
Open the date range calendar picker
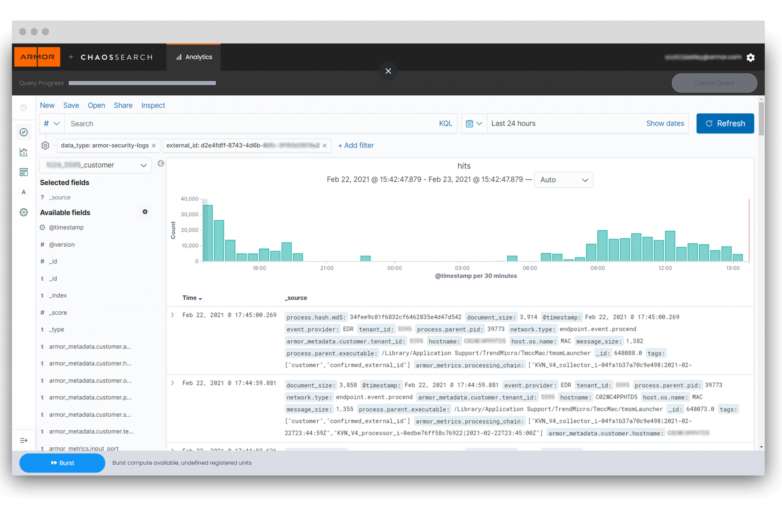coord(473,123)
